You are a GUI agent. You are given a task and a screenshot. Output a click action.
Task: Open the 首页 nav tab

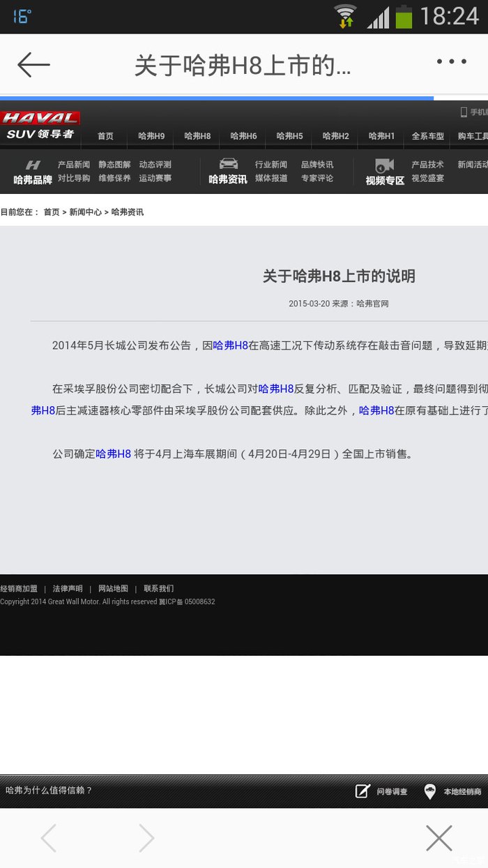[x=105, y=136]
